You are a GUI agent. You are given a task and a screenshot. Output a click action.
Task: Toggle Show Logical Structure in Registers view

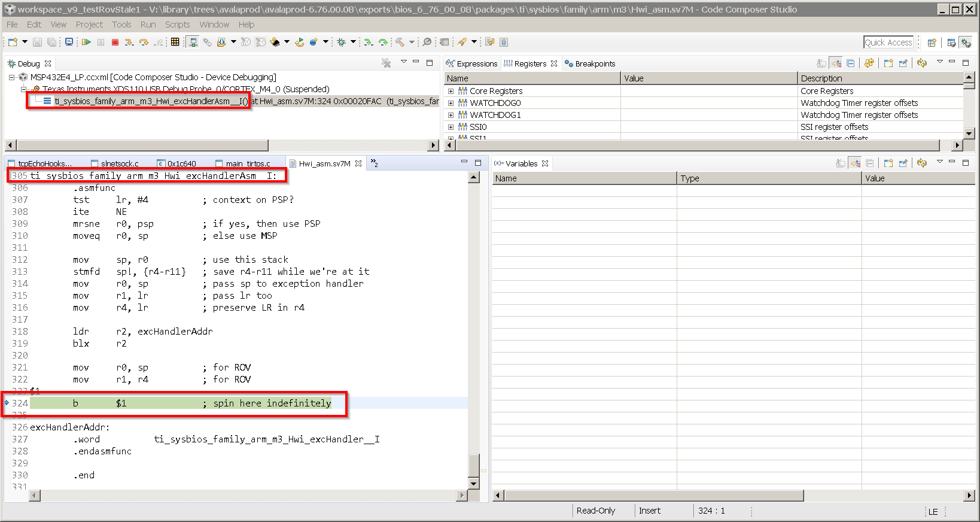click(x=836, y=63)
